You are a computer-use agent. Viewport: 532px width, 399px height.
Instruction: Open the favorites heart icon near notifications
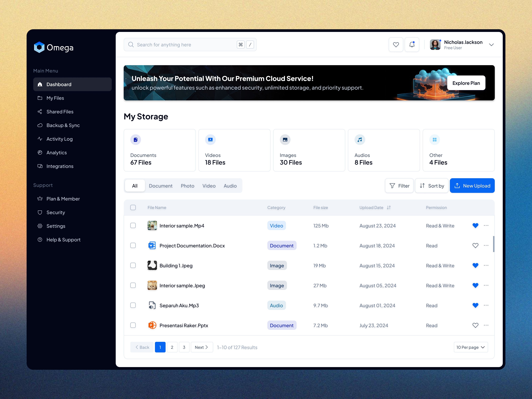tap(396, 44)
